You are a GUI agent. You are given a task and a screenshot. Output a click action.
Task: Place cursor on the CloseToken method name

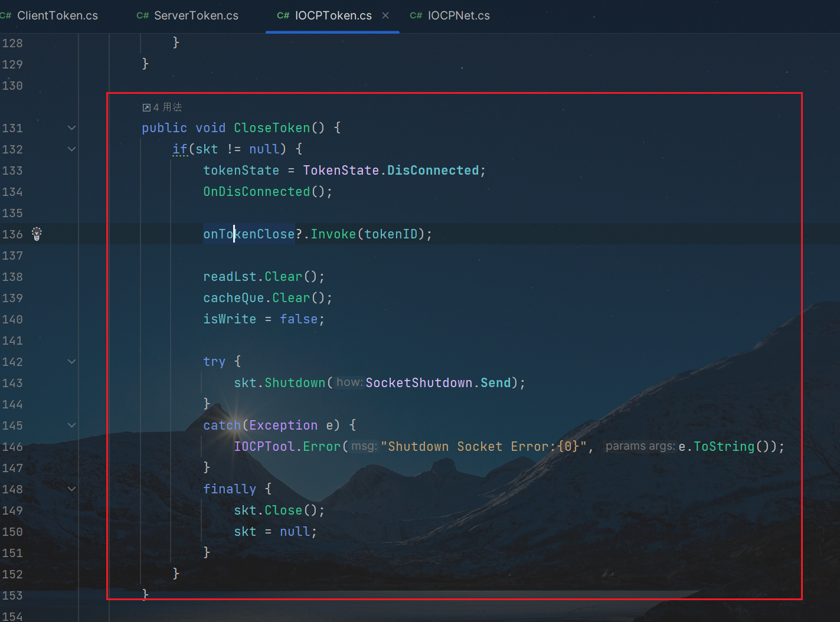click(272, 128)
